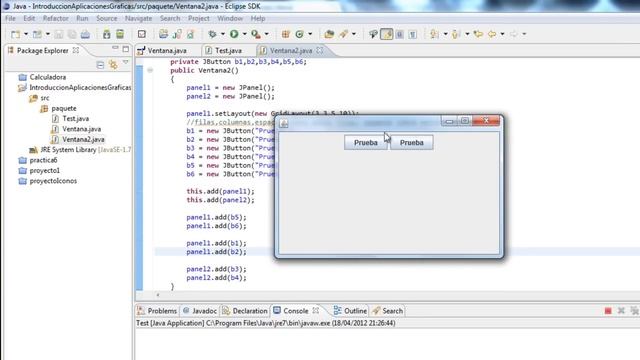640x360 pixels.
Task: Open the Run configurations dropdown arrow
Action: click(244, 34)
